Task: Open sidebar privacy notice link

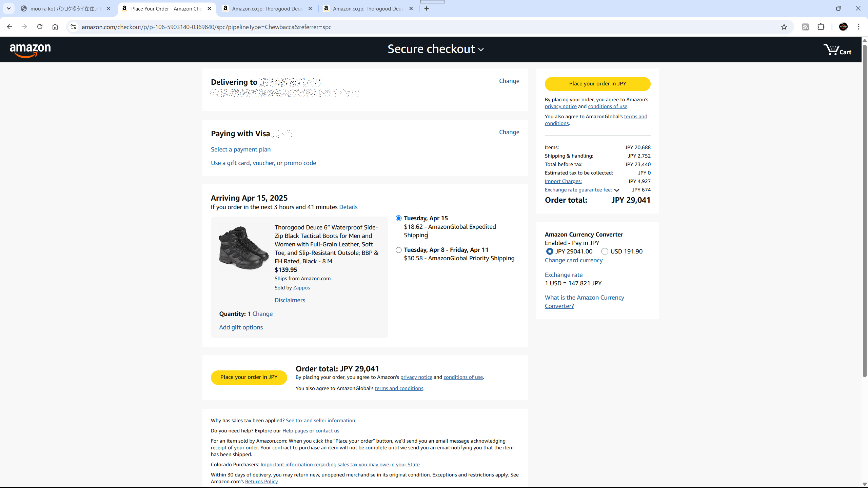Action: [x=560, y=106]
